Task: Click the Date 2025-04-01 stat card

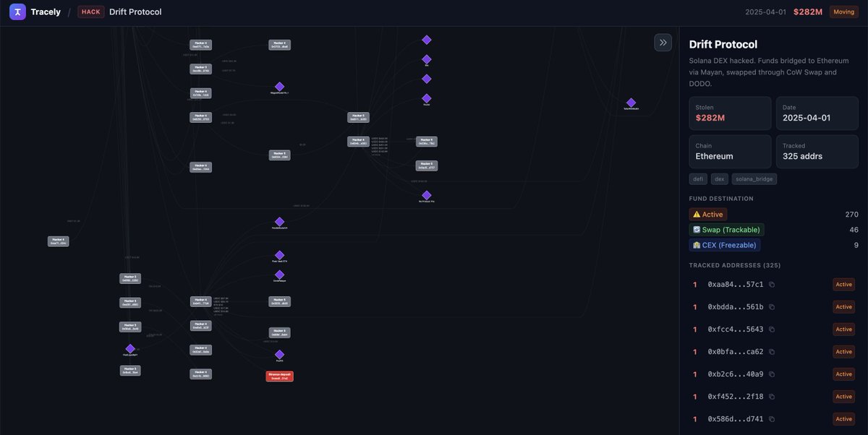Action: point(817,113)
